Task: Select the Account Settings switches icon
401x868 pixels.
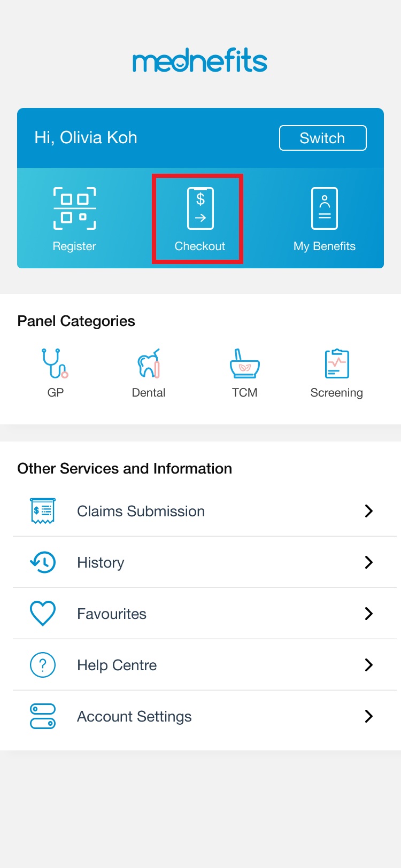Action: coord(43,716)
